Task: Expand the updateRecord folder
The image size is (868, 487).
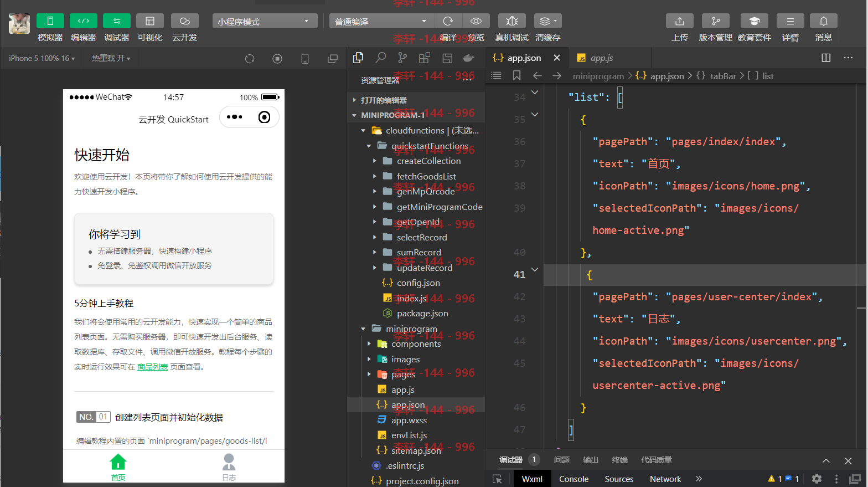Action: (416, 268)
